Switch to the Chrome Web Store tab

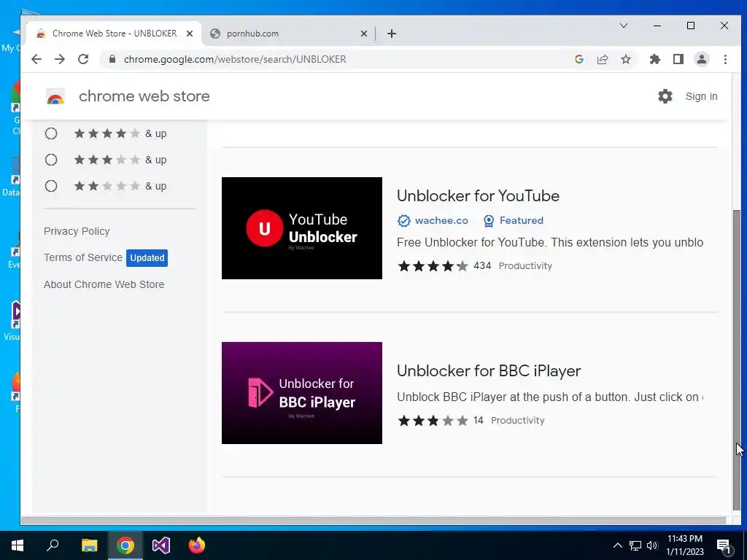[115, 34]
